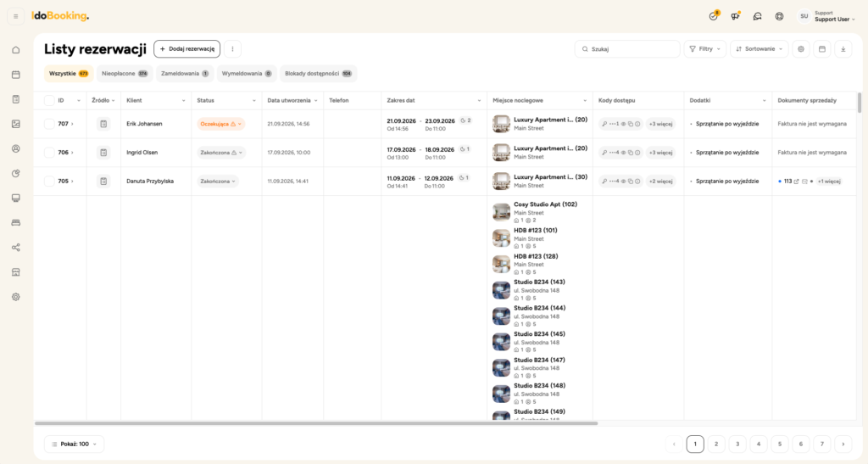Go to page 2 in pagination
Viewport: 868px width, 464px height.
(716, 444)
